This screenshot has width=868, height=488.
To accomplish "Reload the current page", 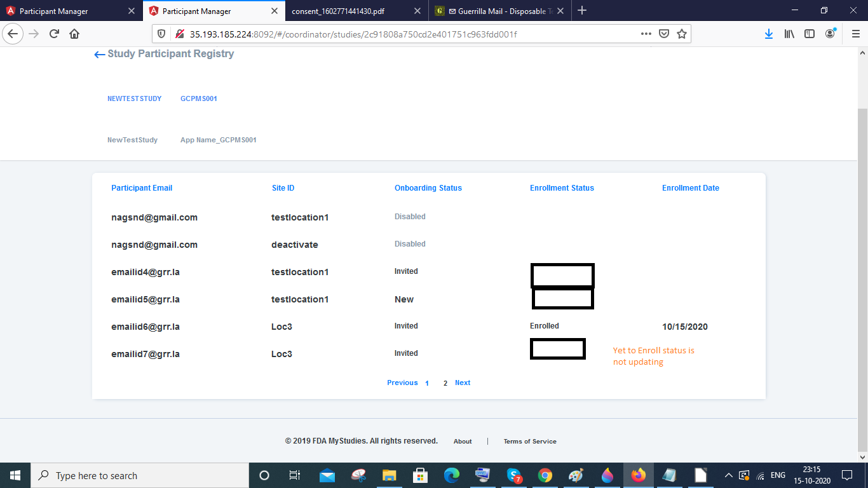I will coord(53,34).
